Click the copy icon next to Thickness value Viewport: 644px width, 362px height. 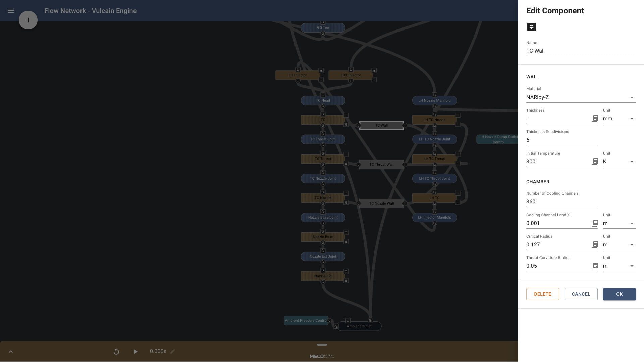[595, 118]
